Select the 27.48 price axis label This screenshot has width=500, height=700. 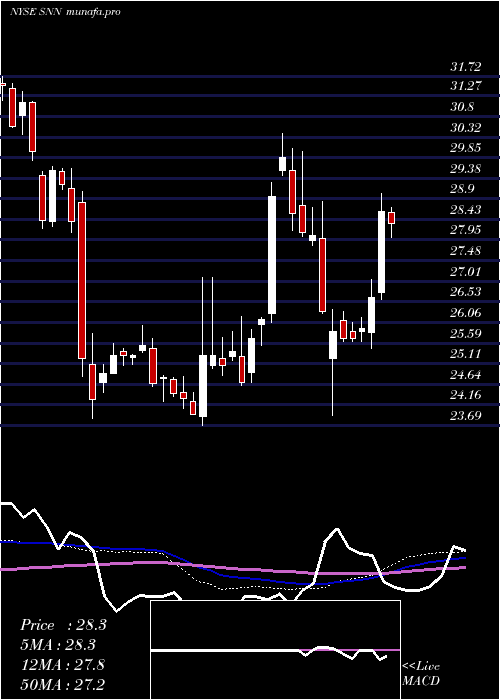tap(466, 251)
